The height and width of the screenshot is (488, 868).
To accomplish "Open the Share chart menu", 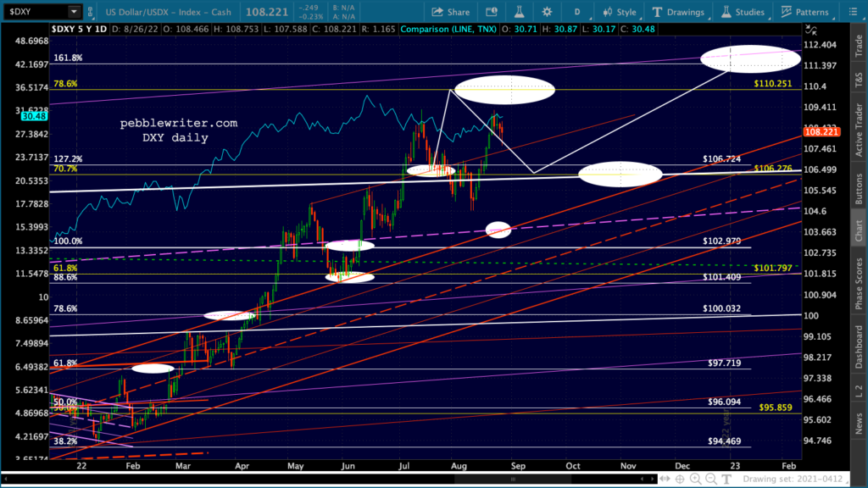I will pos(451,12).
